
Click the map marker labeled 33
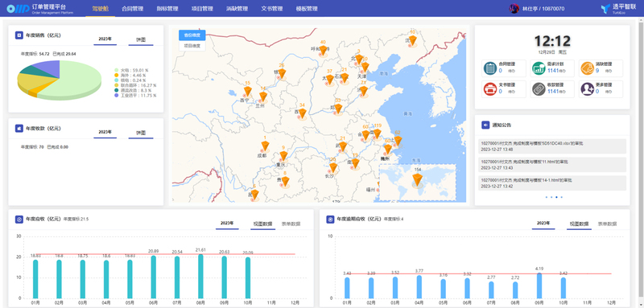(x=338, y=109)
